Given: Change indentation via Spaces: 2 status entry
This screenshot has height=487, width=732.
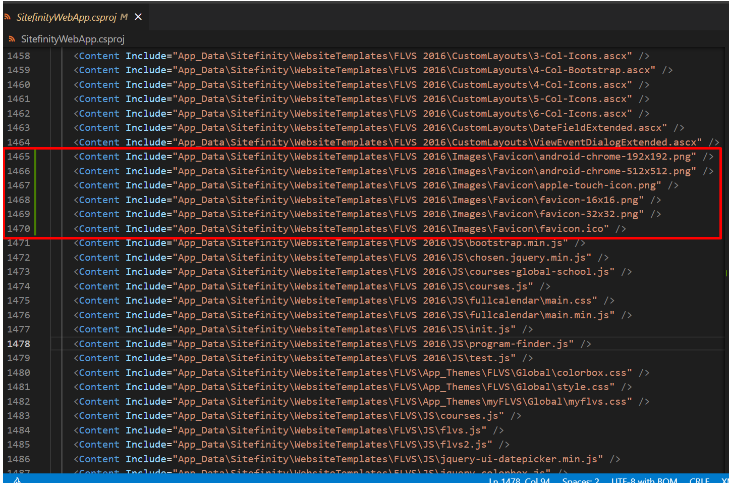Looking at the screenshot, I should point(581,481).
